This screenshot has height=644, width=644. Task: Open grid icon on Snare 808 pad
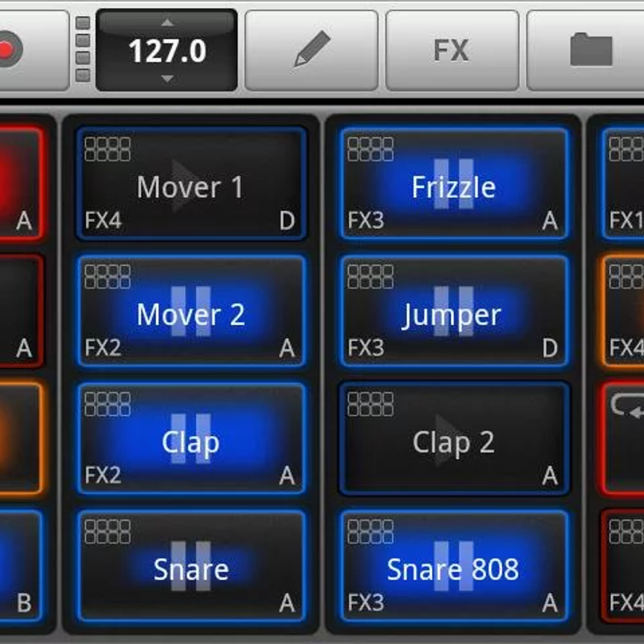[370, 532]
